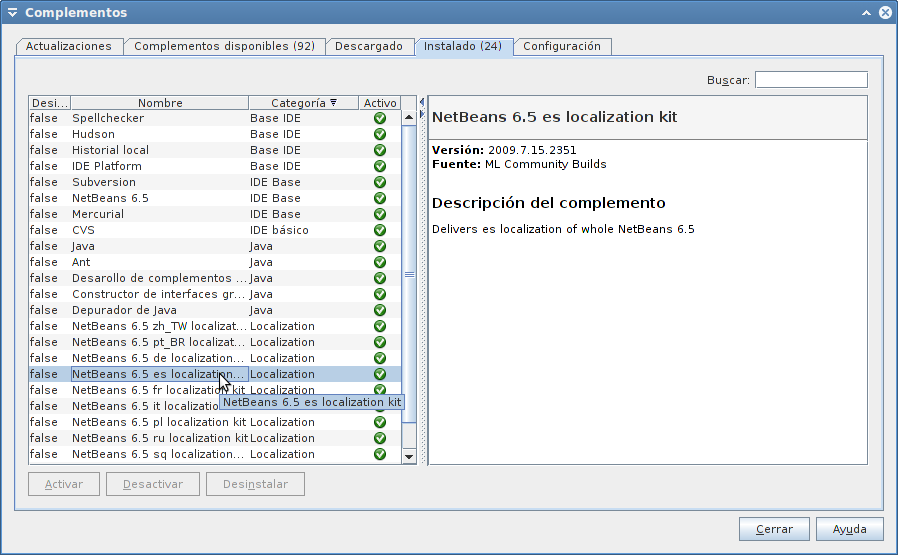898x555 pixels.
Task: Click the Desinstalar button
Action: pyautogui.click(x=255, y=484)
